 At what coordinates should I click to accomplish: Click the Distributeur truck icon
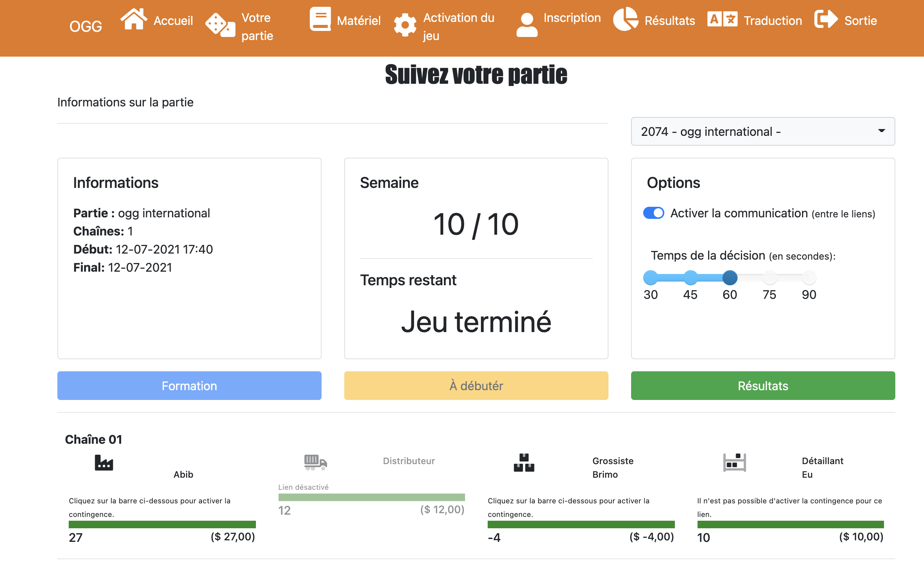click(x=316, y=462)
